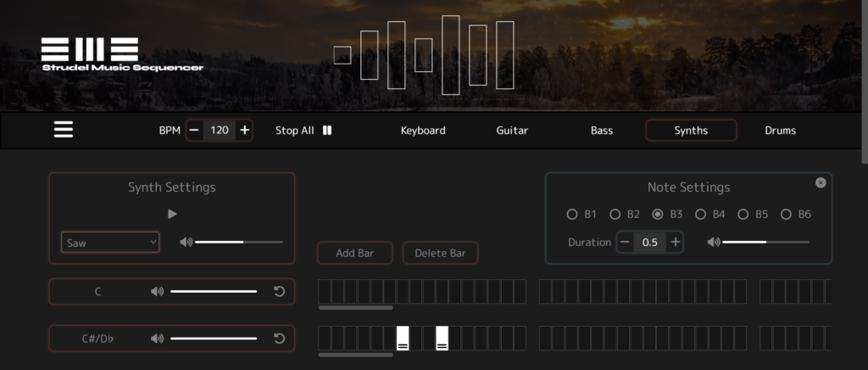This screenshot has height=370, width=868.
Task: Decrease Duration with the minus button
Action: click(x=626, y=242)
